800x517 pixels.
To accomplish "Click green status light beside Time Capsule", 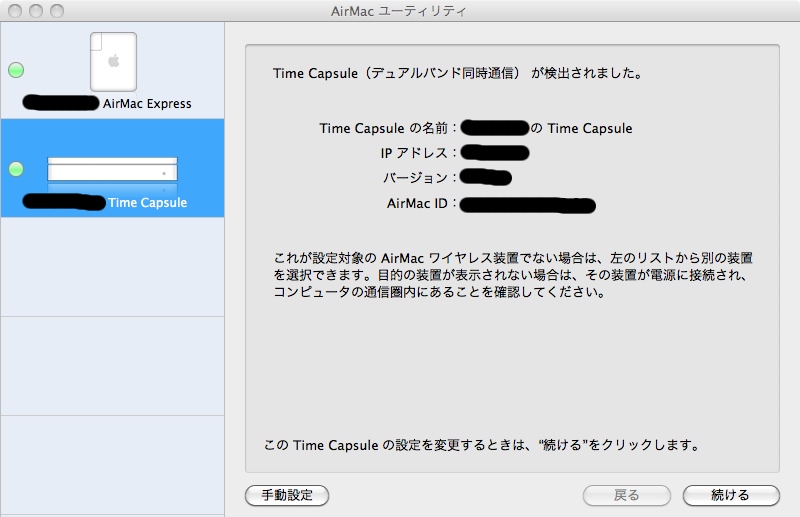I will tap(16, 169).
